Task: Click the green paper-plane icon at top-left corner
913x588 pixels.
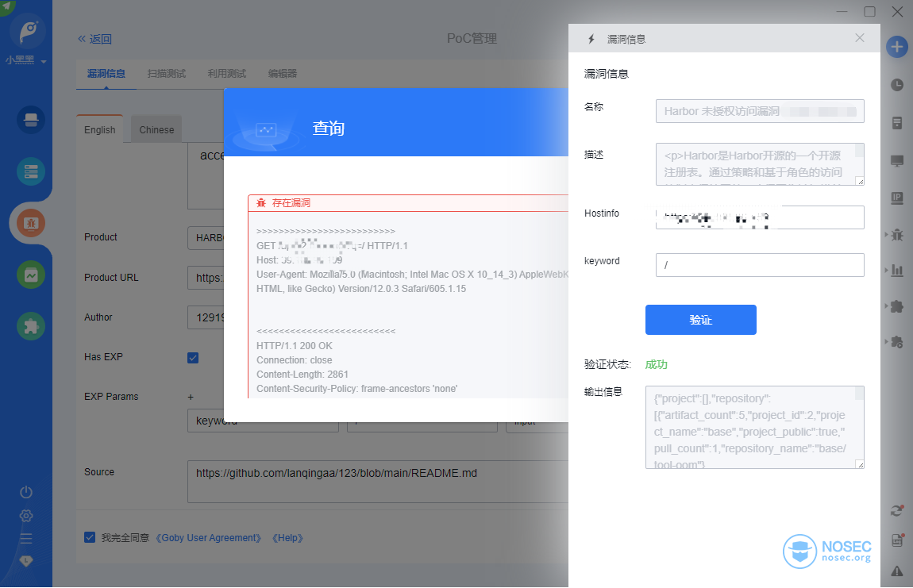Action: pyautogui.click(x=6, y=6)
